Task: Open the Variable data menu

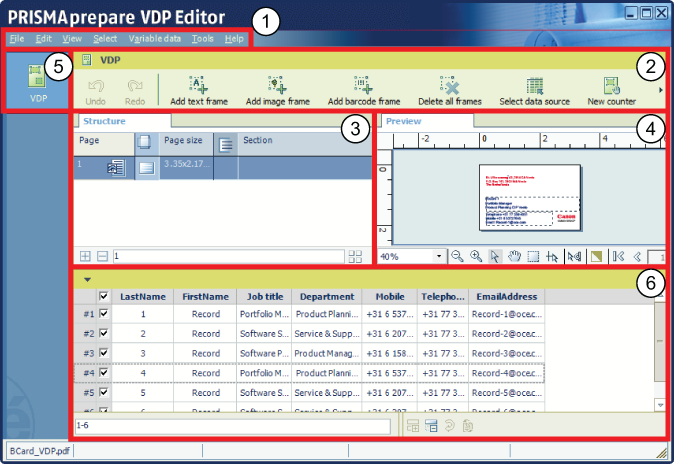Action: (153, 38)
